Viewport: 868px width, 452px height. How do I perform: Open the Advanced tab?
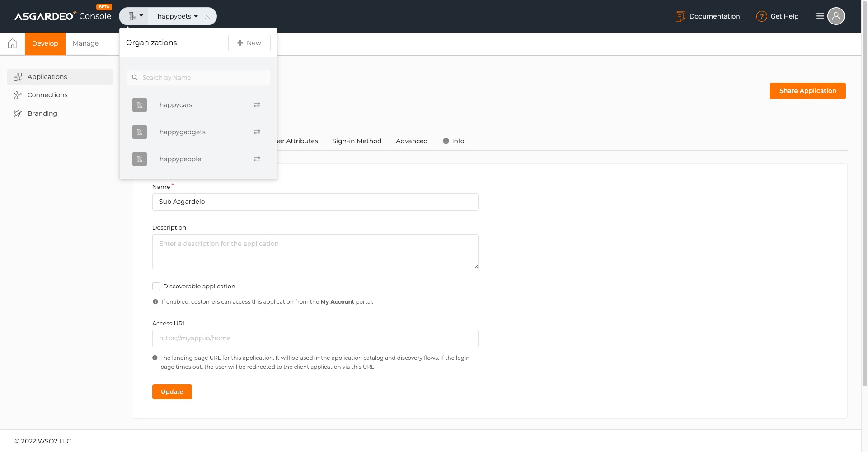[412, 141]
